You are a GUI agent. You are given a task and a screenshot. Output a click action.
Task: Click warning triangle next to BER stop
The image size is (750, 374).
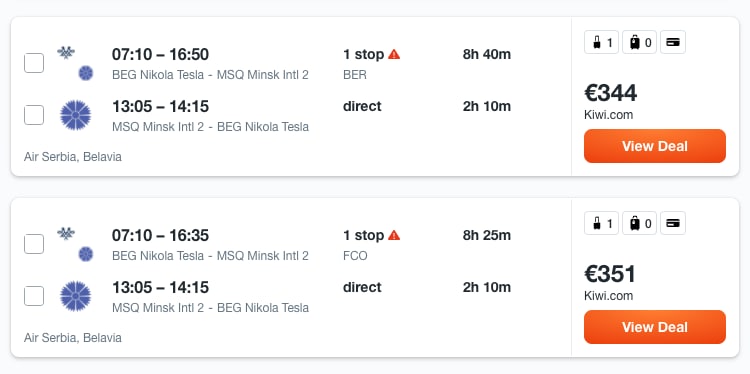394,54
